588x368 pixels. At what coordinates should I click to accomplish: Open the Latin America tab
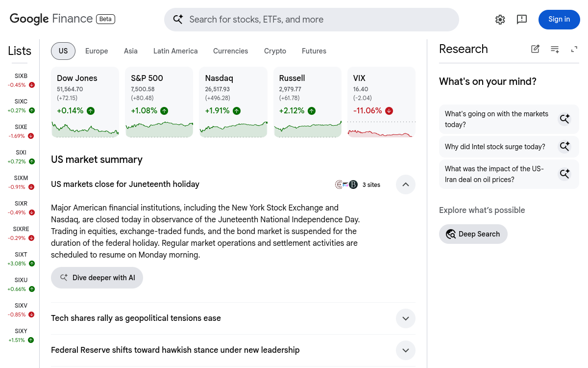coord(175,51)
